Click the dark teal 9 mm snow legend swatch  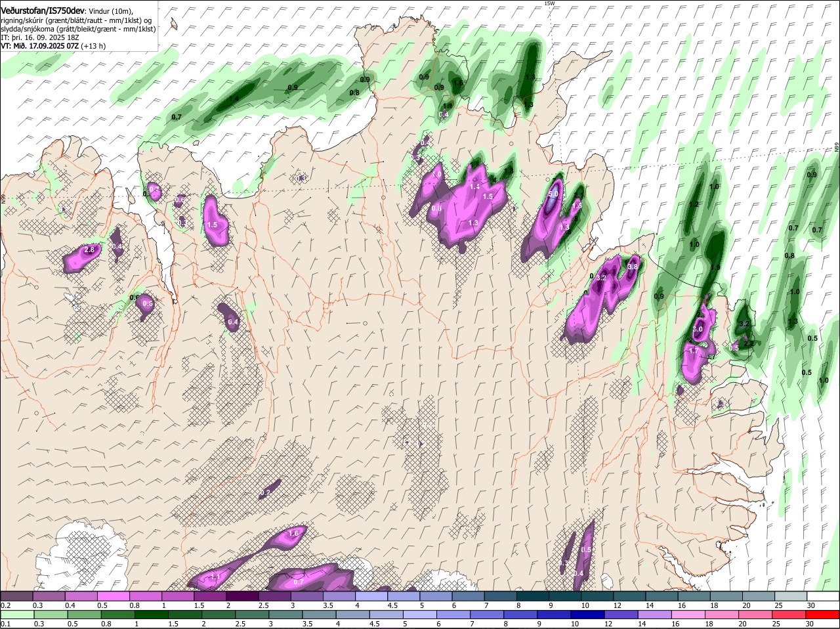coord(564,596)
